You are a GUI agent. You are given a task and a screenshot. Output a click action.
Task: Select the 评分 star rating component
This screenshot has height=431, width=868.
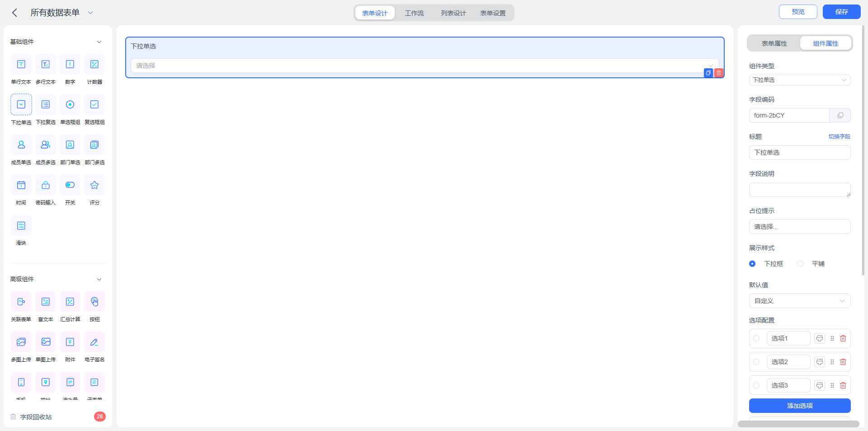click(x=94, y=185)
